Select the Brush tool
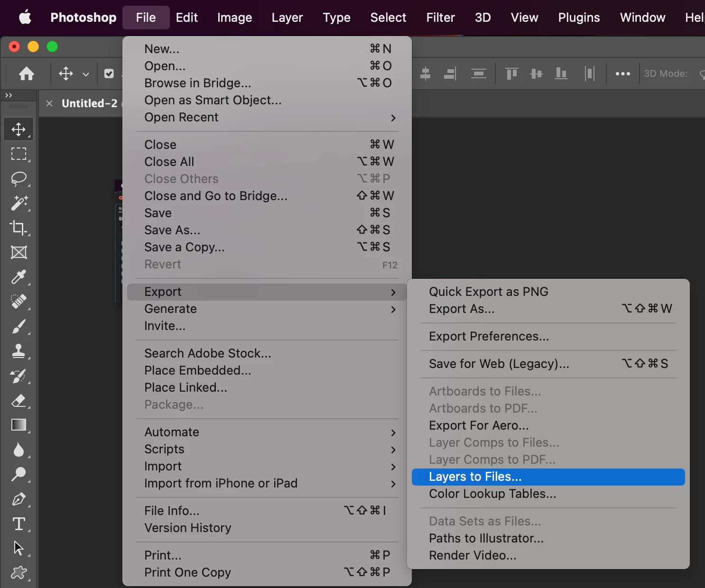 tap(19, 326)
